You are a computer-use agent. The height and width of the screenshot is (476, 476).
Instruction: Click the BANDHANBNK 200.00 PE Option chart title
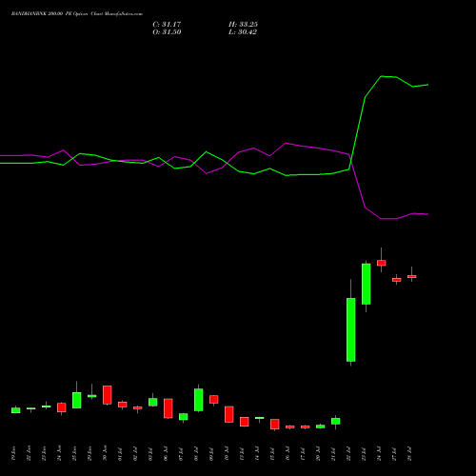pyautogui.click(x=76, y=14)
